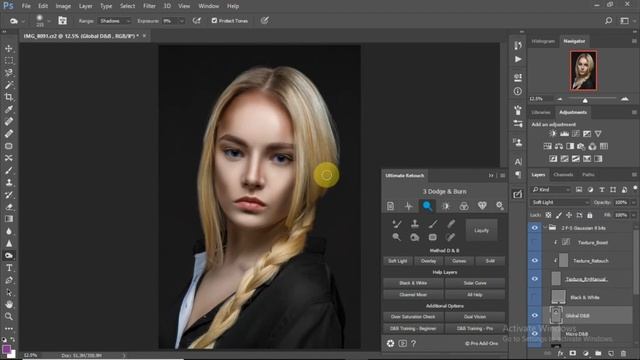
Task: Toggle visibility of Black & White layer
Action: point(534,297)
